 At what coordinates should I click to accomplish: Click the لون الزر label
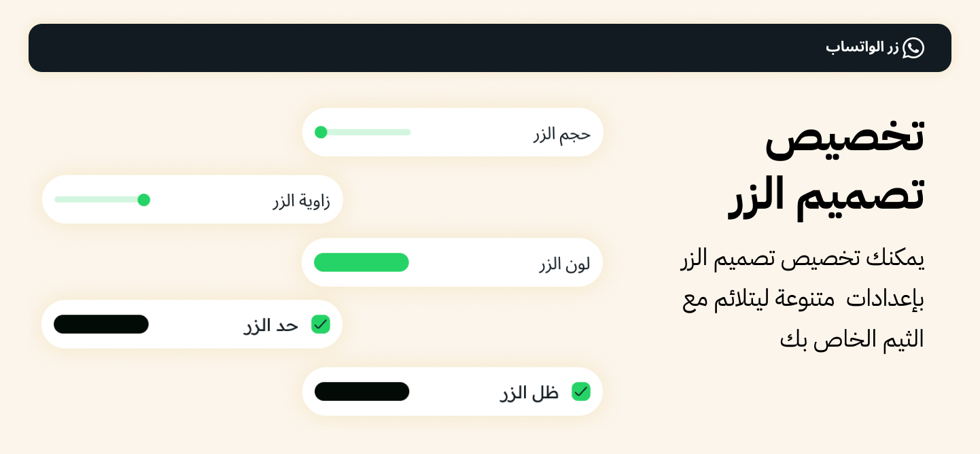(x=565, y=264)
